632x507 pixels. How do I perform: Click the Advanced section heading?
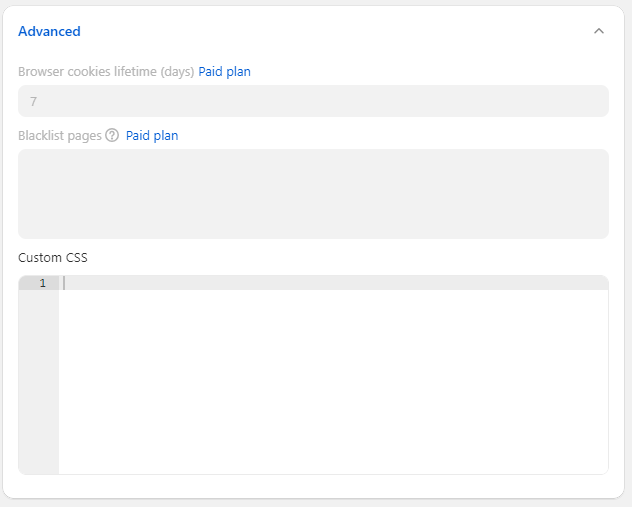49,31
